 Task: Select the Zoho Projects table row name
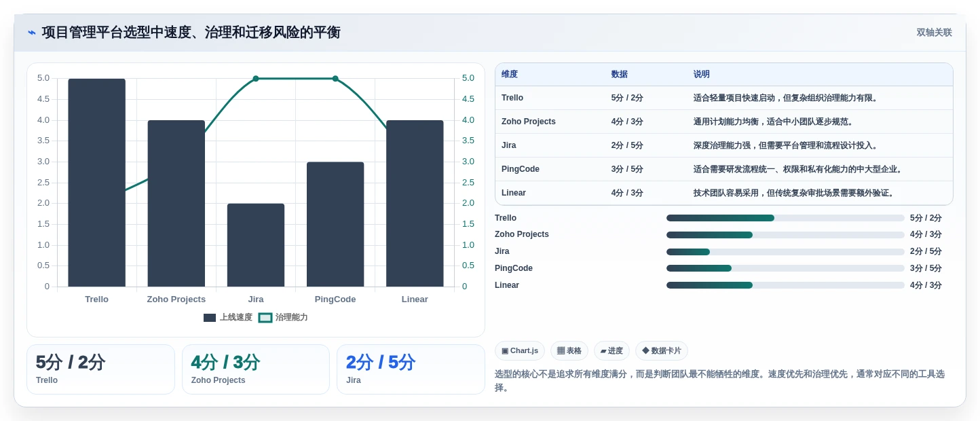[x=529, y=122]
